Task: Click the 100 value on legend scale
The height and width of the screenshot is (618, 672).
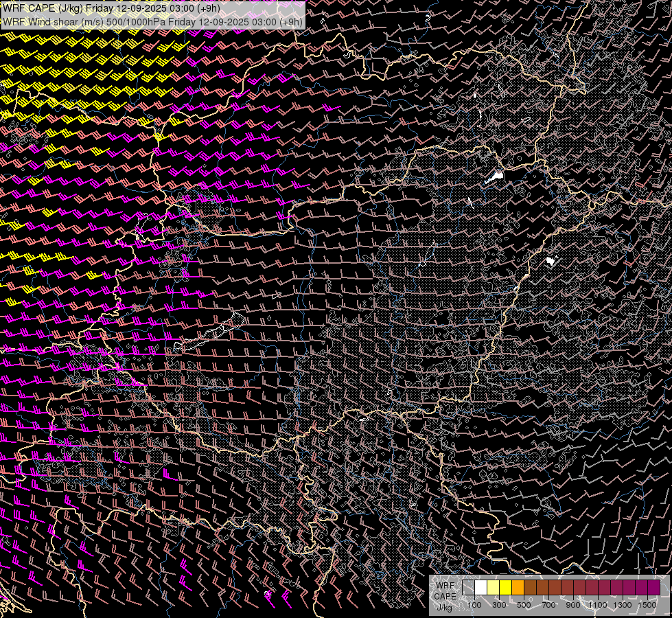Action: click(x=474, y=605)
